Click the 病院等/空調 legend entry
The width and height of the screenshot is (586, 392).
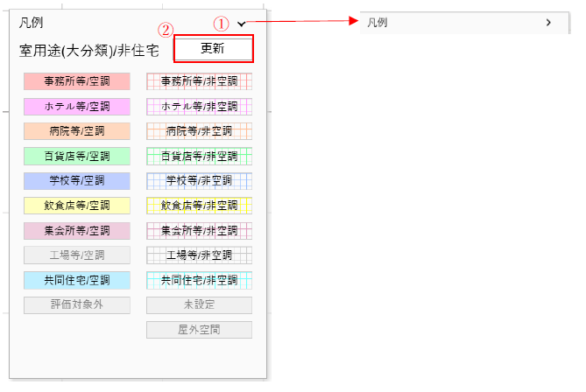77,131
